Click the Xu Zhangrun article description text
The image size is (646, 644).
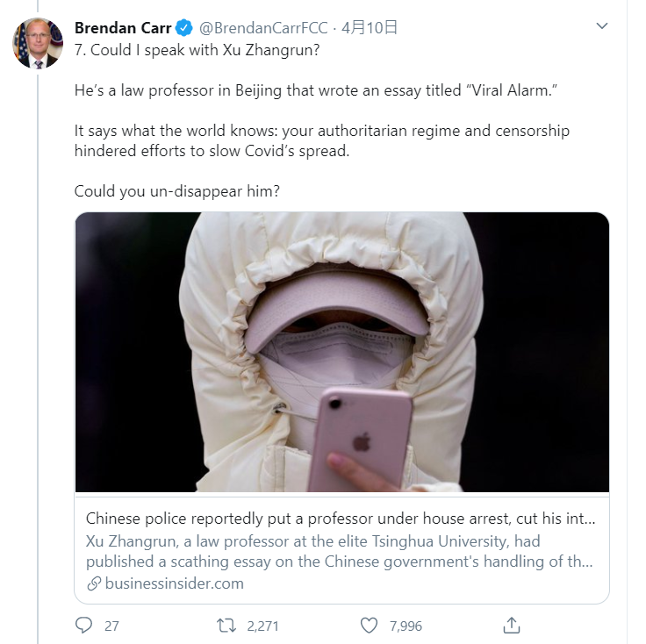coord(341,550)
